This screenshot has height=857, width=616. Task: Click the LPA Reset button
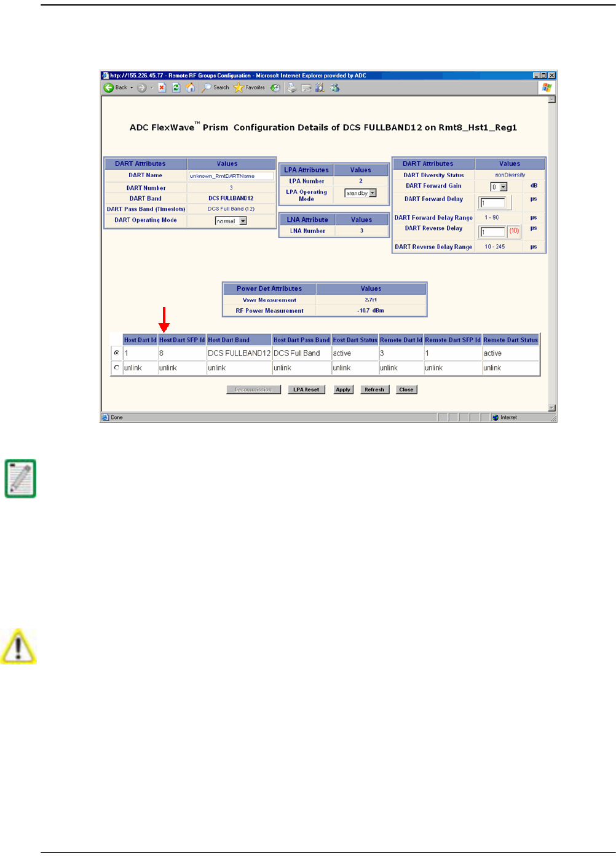point(306,389)
